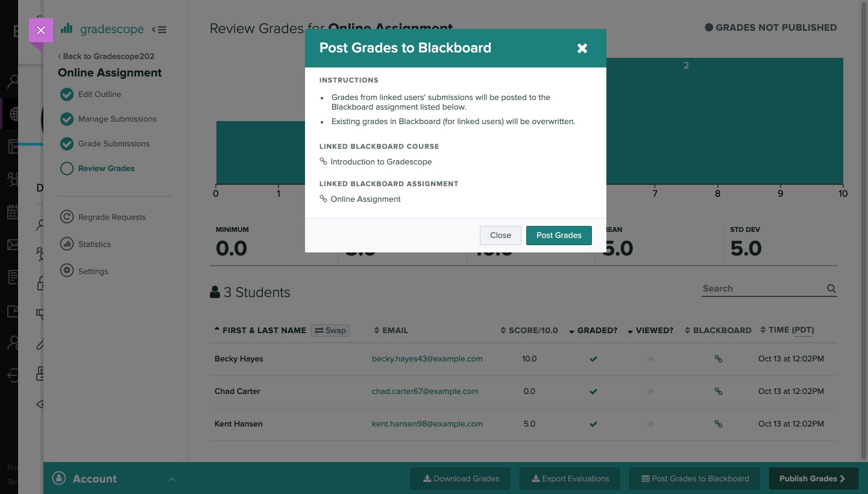Open Statistics from sidebar

94,244
